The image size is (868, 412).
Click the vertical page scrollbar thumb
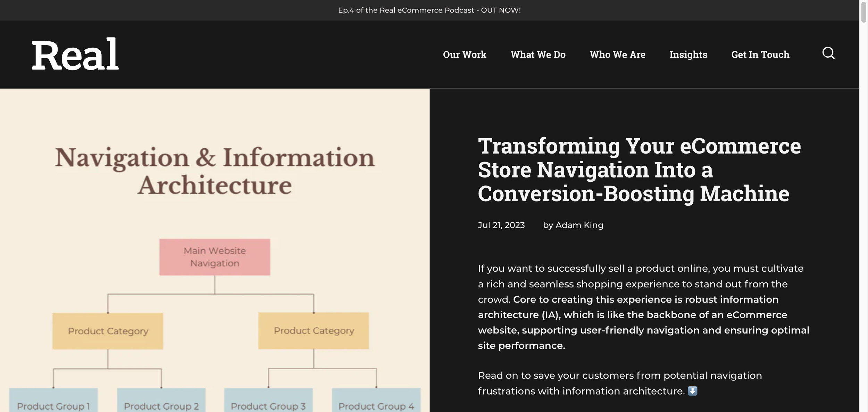click(x=863, y=12)
